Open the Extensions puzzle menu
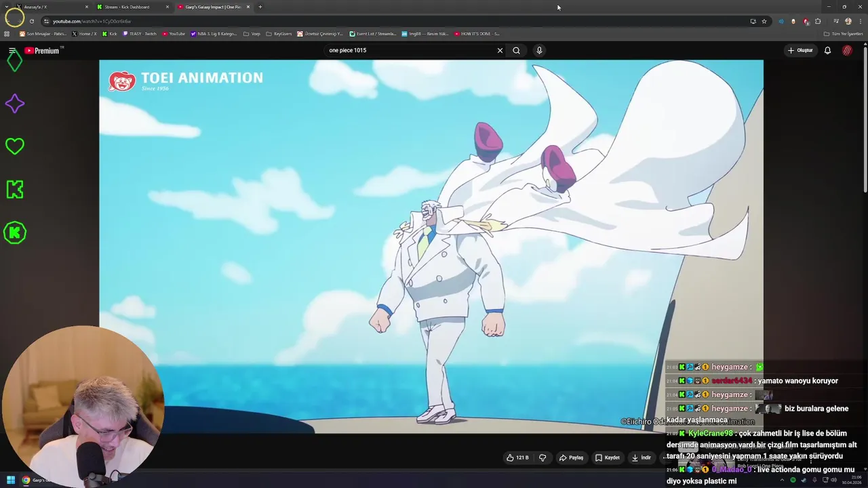The height and width of the screenshot is (488, 868). 818,21
